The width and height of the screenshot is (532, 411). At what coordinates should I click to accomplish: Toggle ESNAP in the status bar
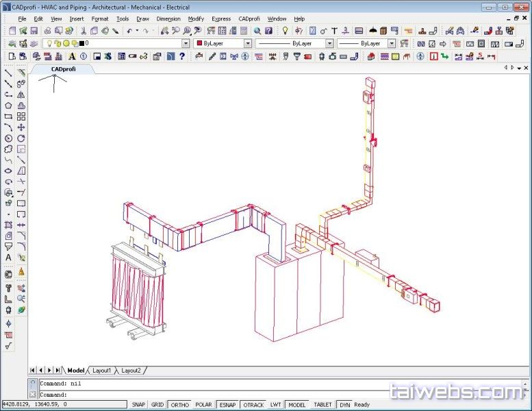(227, 405)
